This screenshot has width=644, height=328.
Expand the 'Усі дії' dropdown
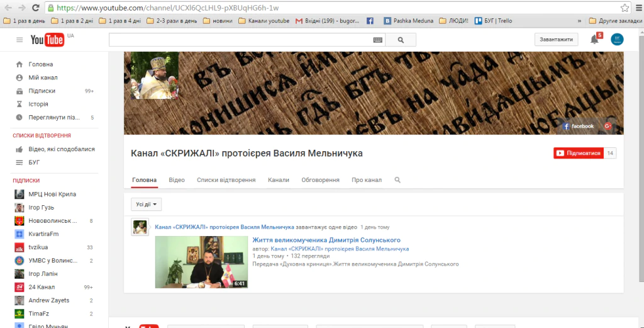(146, 204)
